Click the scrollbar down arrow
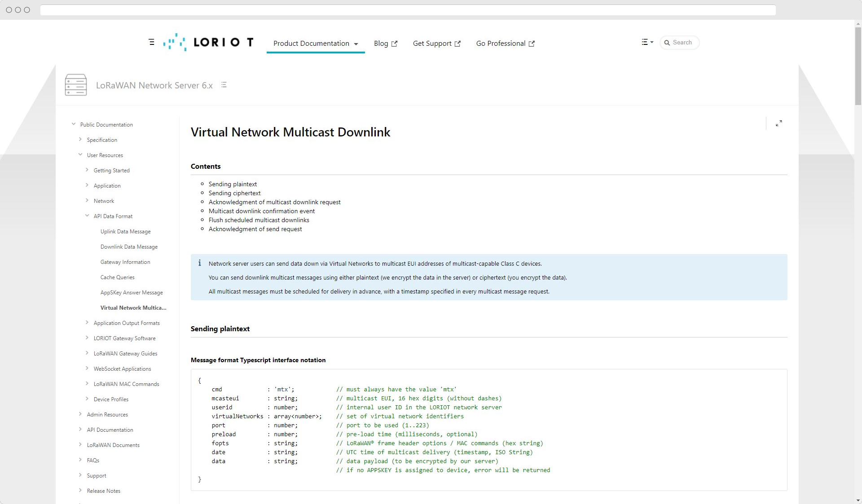This screenshot has height=504, width=862. [x=858, y=500]
